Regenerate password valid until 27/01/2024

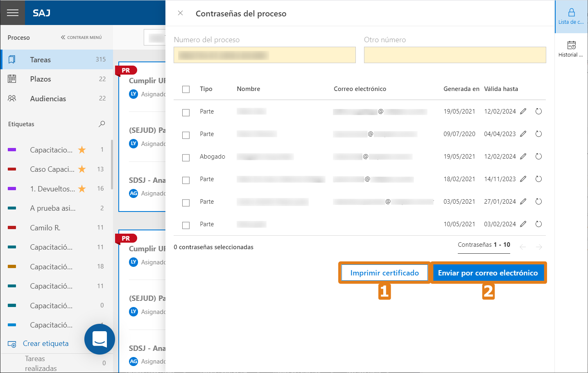[x=538, y=202]
